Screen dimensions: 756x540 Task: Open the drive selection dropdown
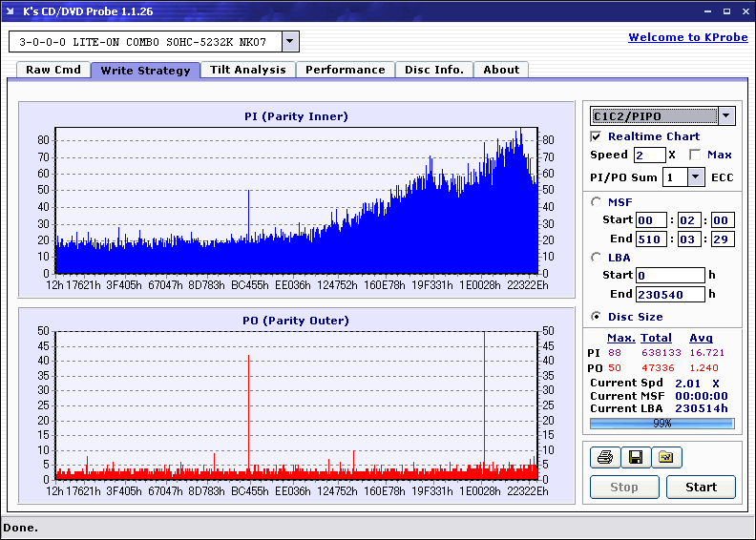pos(290,41)
